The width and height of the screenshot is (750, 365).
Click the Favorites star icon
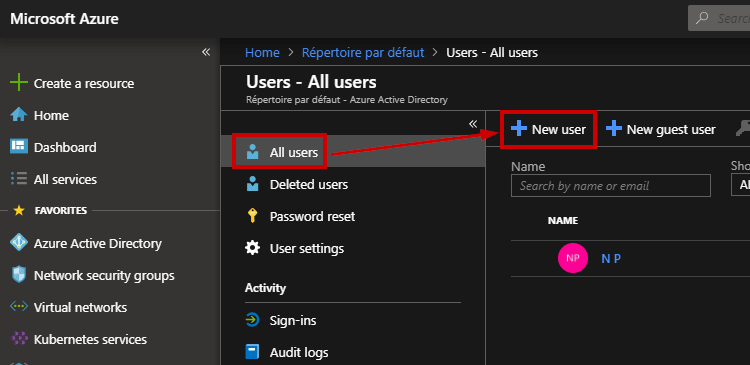click(x=19, y=210)
